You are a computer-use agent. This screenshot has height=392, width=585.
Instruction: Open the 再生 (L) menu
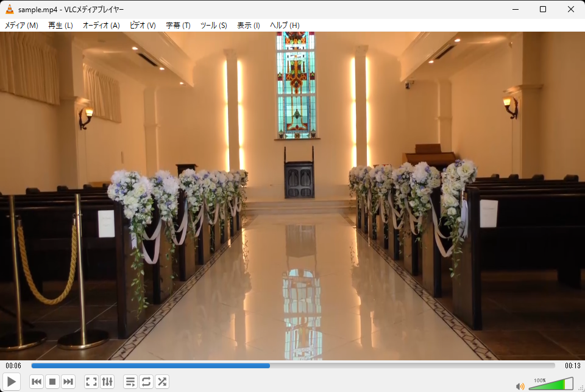pos(60,26)
